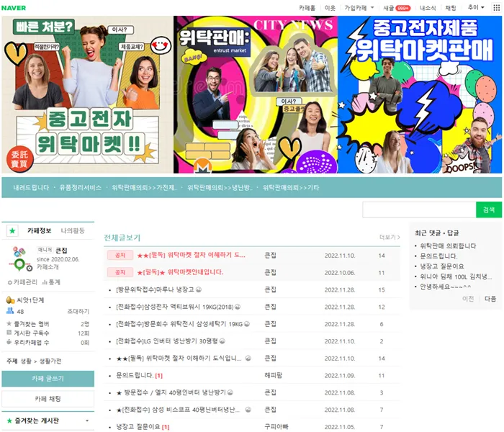The height and width of the screenshot is (432, 504).
Task: Click 더보기 to see more posts
Action: (x=390, y=237)
